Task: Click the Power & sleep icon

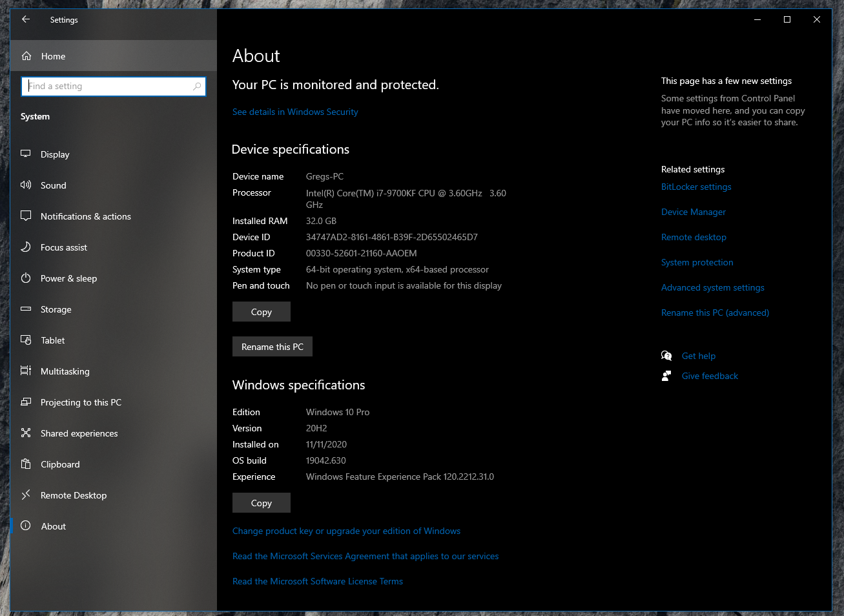Action: (x=26, y=278)
